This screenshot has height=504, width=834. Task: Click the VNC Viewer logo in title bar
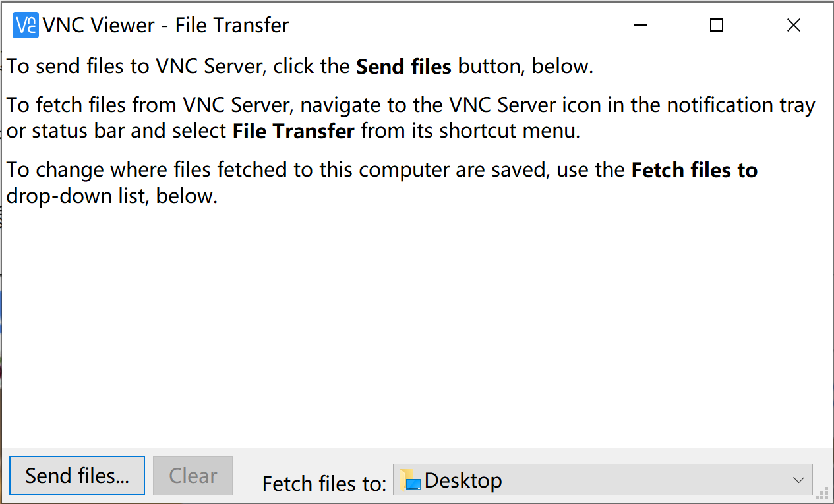coord(26,26)
